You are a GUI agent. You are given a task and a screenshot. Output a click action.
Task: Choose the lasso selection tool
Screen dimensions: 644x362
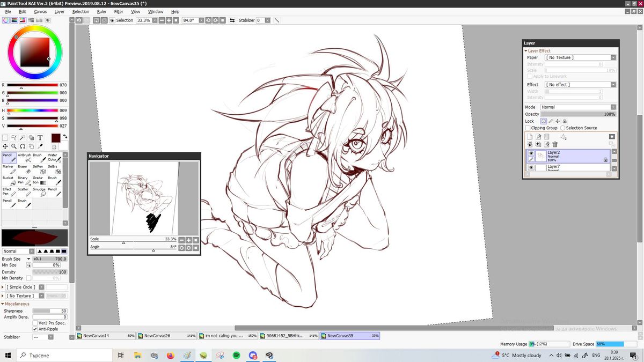[x=14, y=138]
